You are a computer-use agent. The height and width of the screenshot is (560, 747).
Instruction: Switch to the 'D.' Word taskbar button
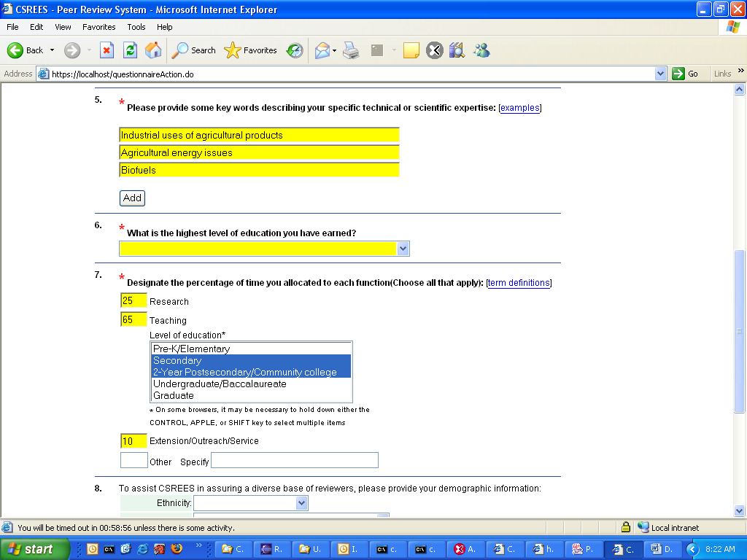pyautogui.click(x=663, y=549)
